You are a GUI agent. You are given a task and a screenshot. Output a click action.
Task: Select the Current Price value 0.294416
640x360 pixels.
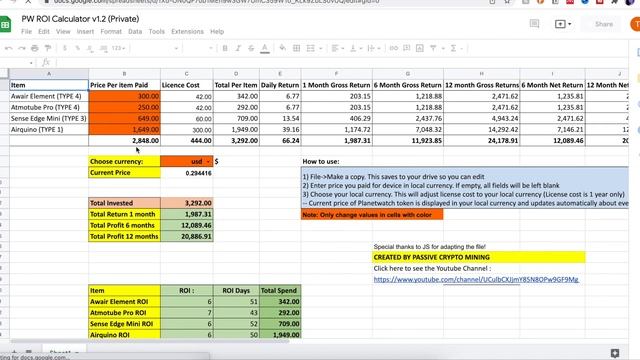(187, 173)
